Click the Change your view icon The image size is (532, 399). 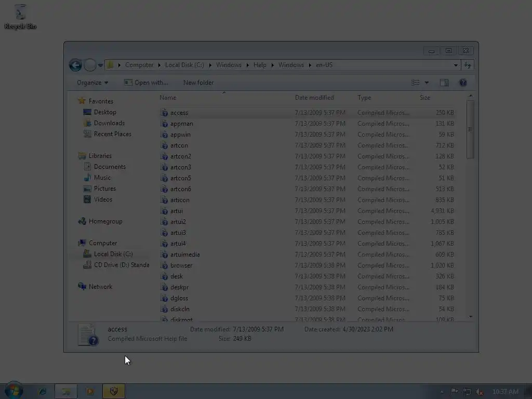coord(415,83)
